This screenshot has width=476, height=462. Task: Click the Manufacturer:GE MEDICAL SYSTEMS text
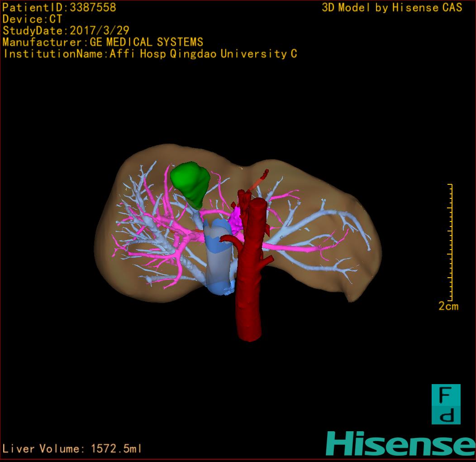click(103, 43)
